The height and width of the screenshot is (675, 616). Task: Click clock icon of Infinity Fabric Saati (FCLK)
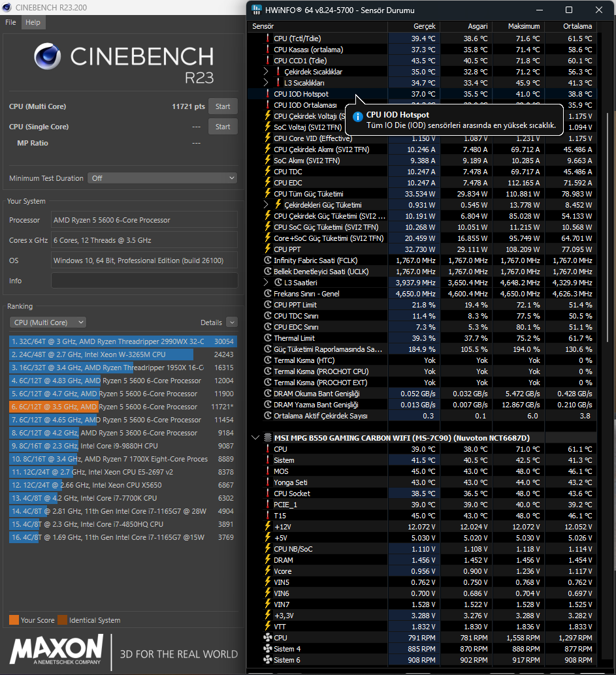point(268,260)
